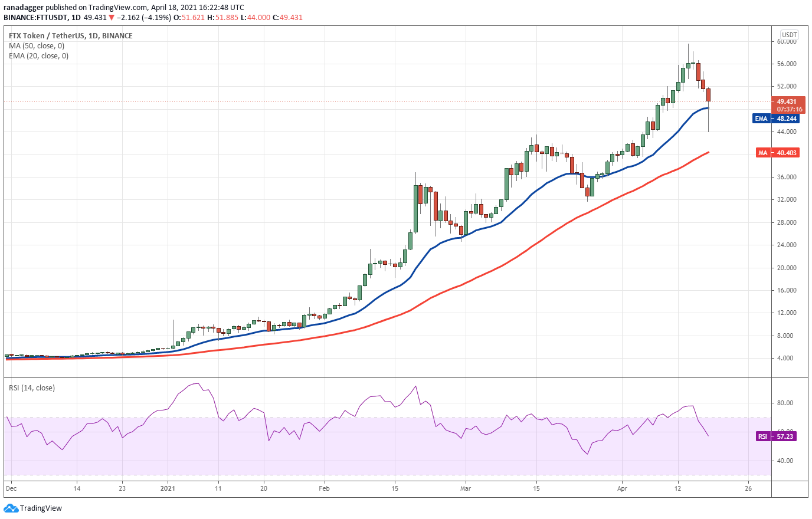This screenshot has width=812, height=519.
Task: Click the 4.000 price axis label
Action: (x=785, y=358)
